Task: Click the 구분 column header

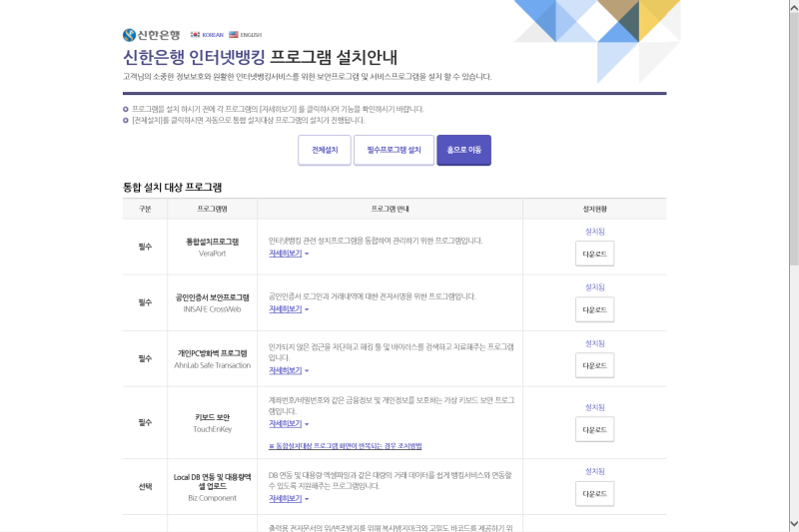Action: click(x=145, y=209)
